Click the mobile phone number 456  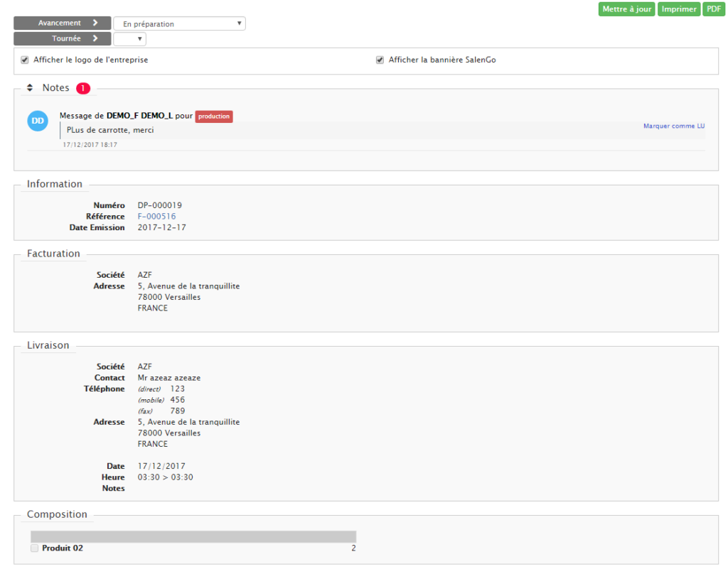(177, 400)
